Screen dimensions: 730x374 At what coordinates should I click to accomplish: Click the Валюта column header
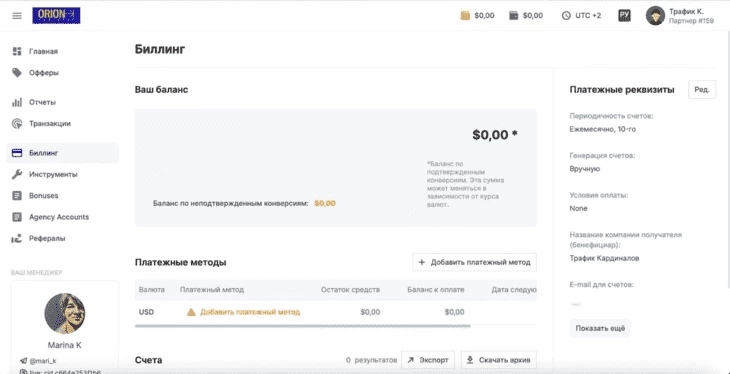[152, 290]
